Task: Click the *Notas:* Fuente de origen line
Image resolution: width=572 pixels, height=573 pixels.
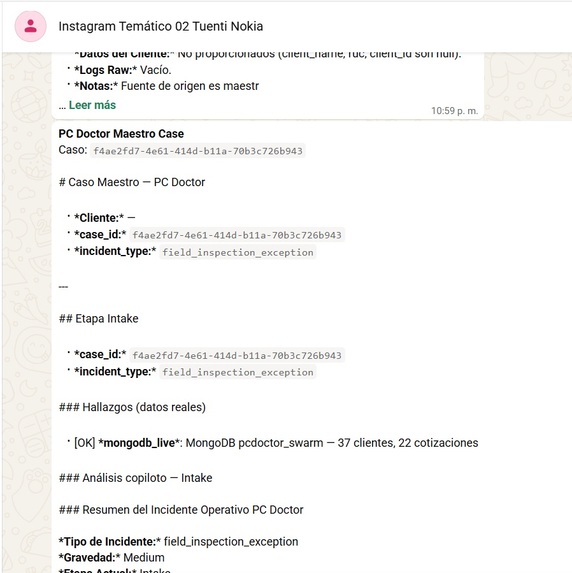Action: click(x=166, y=86)
